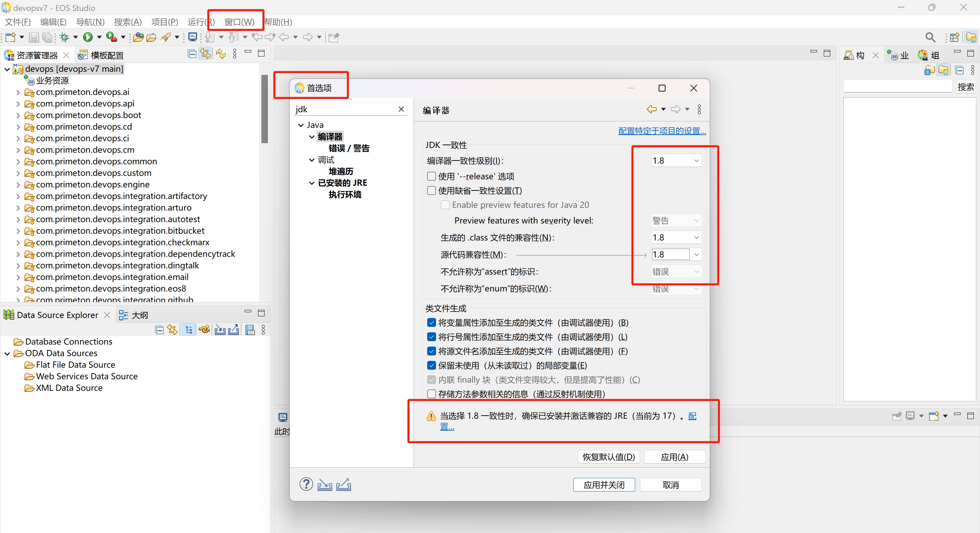Check use default compliance settings
The height and width of the screenshot is (533, 980).
tap(431, 190)
